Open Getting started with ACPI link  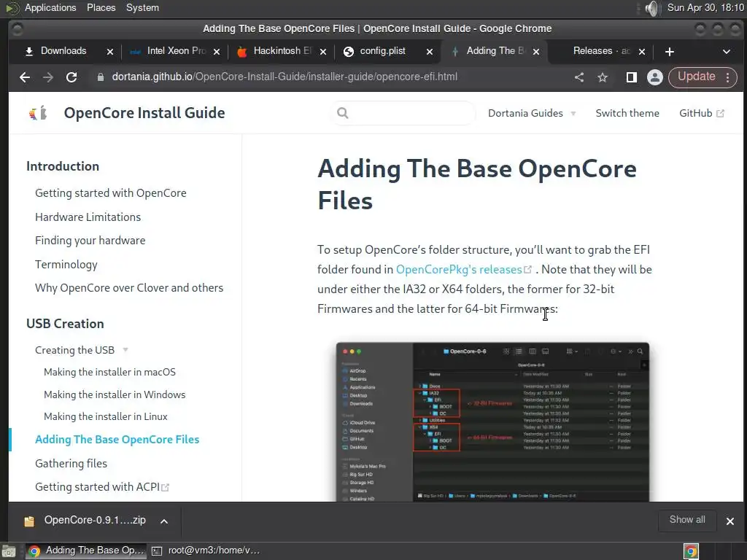click(102, 486)
